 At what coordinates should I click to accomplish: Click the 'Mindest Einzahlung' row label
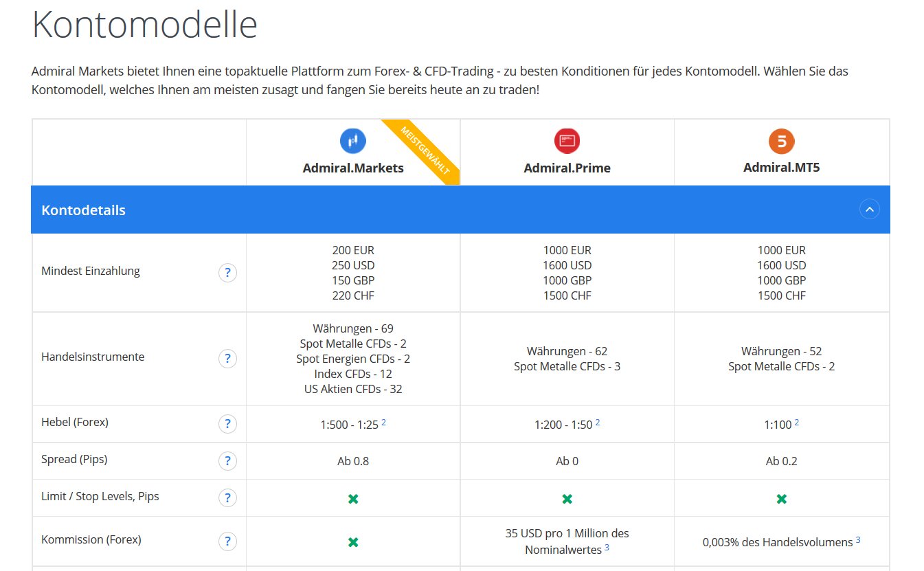(91, 271)
